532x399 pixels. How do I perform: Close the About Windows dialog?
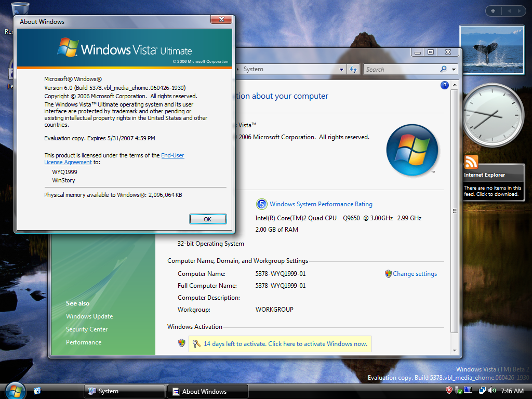coord(221,20)
